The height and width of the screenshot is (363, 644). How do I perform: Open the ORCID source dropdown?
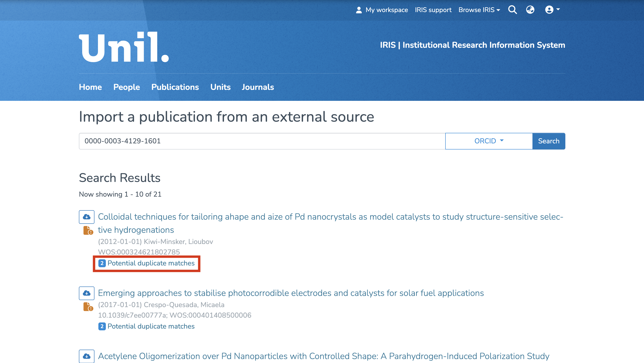[x=489, y=141]
